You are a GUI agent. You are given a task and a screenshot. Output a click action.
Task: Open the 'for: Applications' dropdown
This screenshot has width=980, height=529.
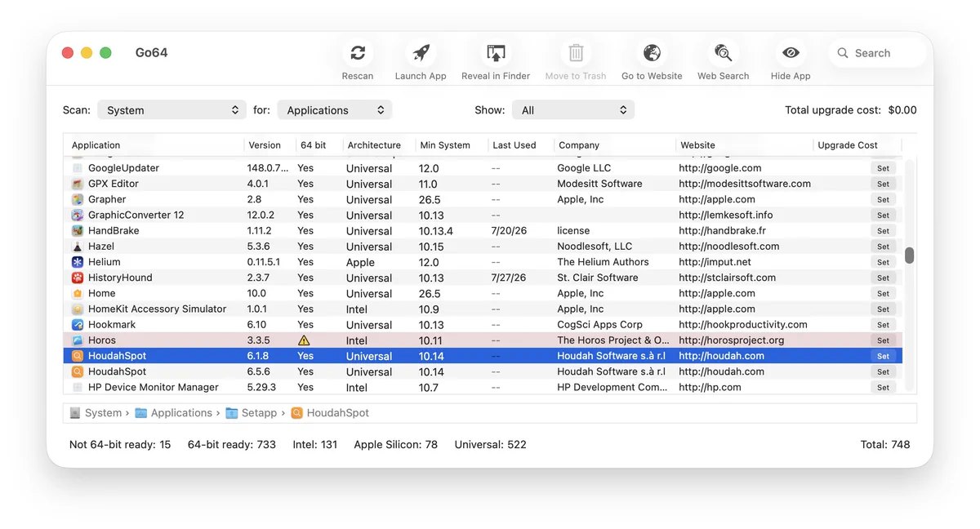click(335, 110)
